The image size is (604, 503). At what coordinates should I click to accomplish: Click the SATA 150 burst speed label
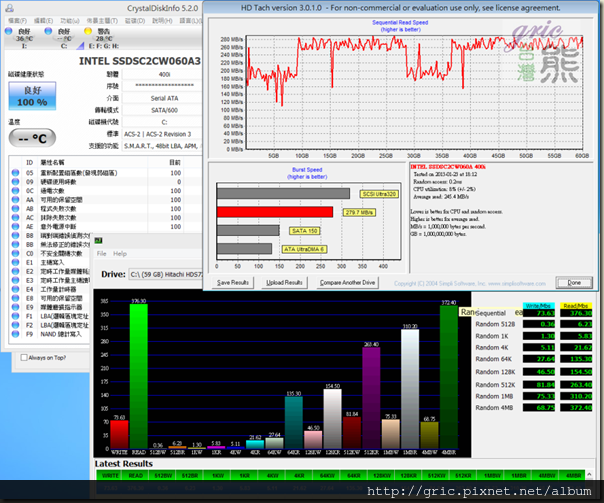coord(304,231)
